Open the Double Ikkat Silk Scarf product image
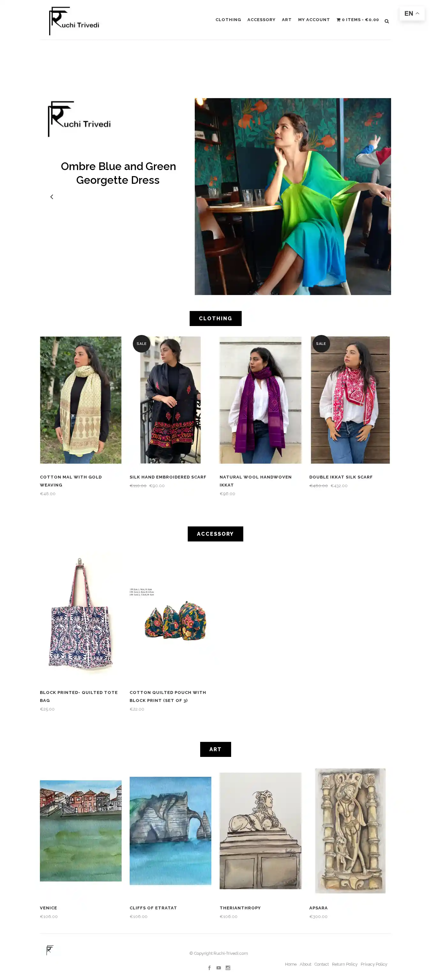This screenshot has height=980, width=431. tap(350, 400)
